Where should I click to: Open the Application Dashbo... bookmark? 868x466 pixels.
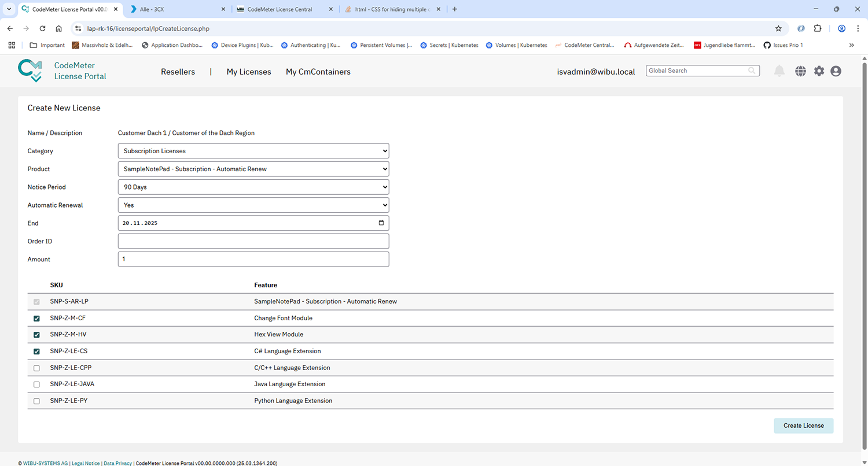172,45
